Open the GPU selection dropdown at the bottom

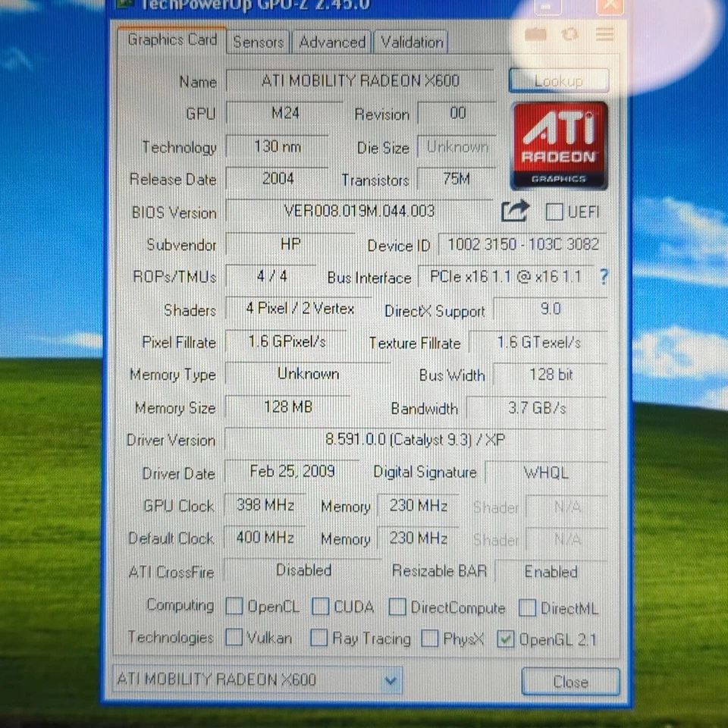(x=390, y=680)
